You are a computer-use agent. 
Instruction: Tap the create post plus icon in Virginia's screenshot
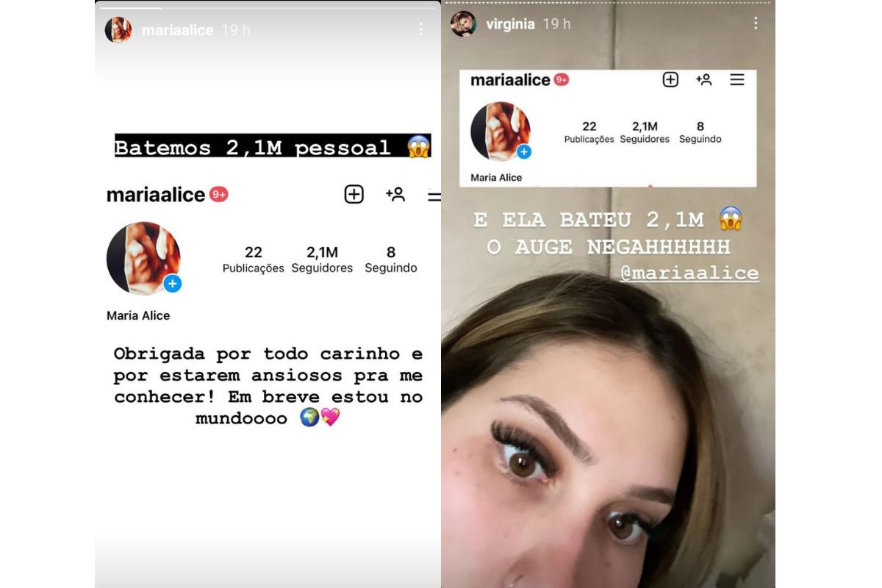tap(670, 79)
